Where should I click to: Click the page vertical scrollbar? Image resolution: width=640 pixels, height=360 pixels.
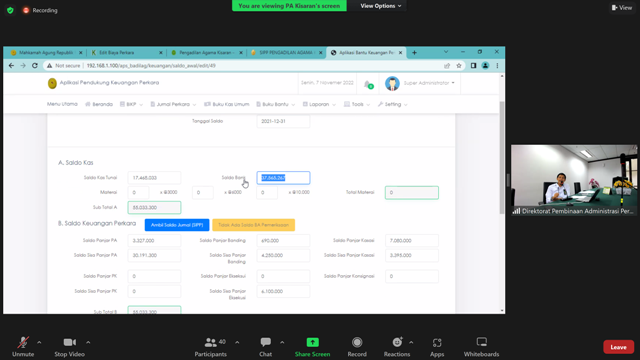[x=502, y=157]
